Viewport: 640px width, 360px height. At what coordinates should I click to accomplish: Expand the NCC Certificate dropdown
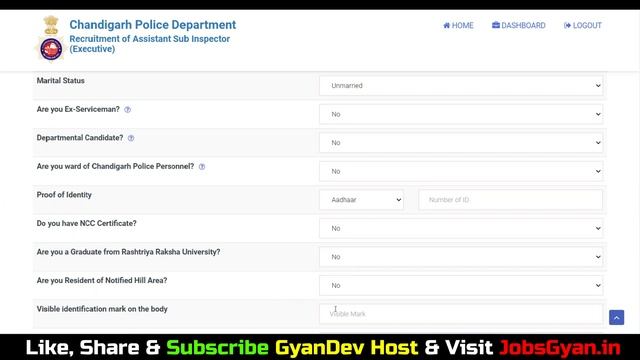[x=461, y=229]
